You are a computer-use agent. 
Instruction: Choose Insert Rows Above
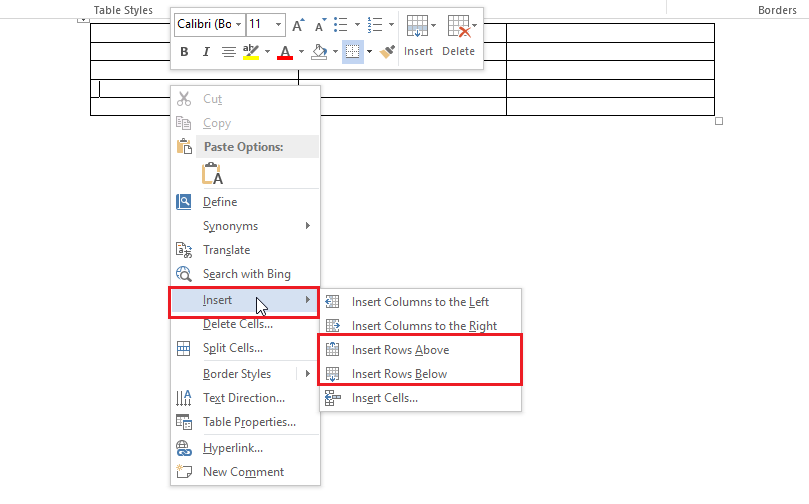tap(400, 350)
